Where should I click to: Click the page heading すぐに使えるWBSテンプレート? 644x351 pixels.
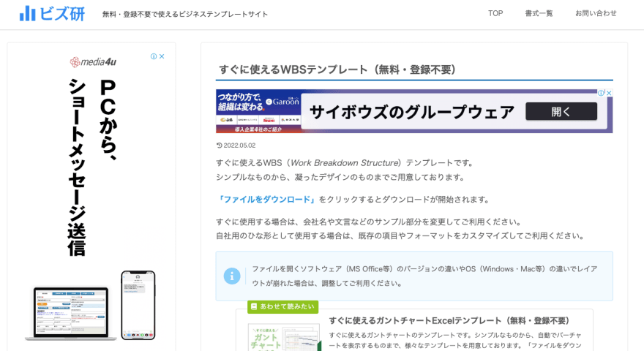pyautogui.click(x=337, y=69)
